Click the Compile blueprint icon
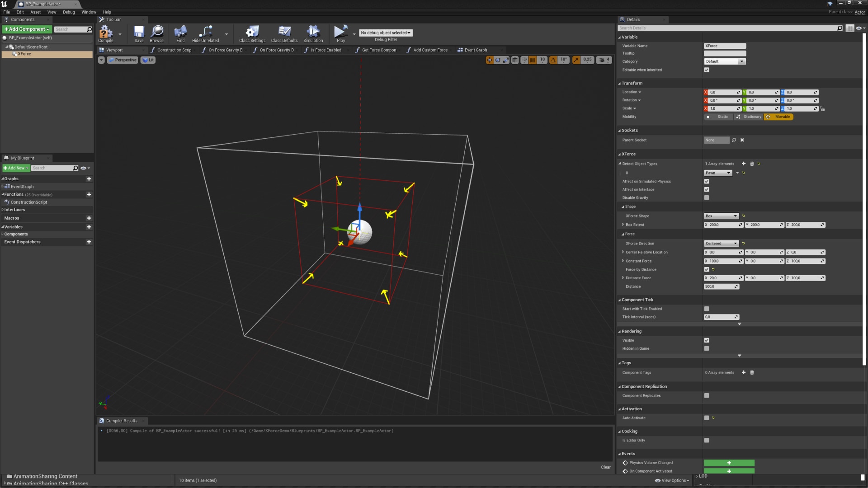Image resolution: width=868 pixels, height=488 pixels. pos(106,32)
